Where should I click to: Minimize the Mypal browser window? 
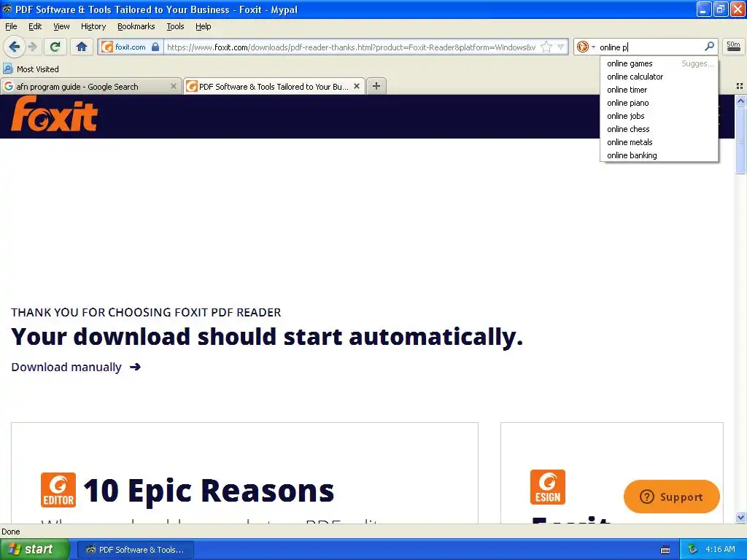click(x=704, y=9)
